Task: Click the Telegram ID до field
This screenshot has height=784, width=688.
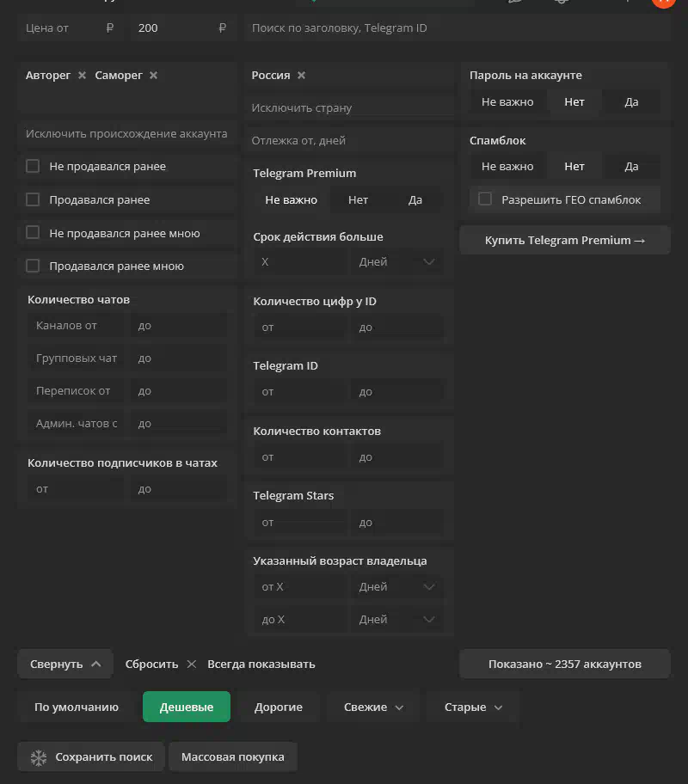Action: (396, 392)
